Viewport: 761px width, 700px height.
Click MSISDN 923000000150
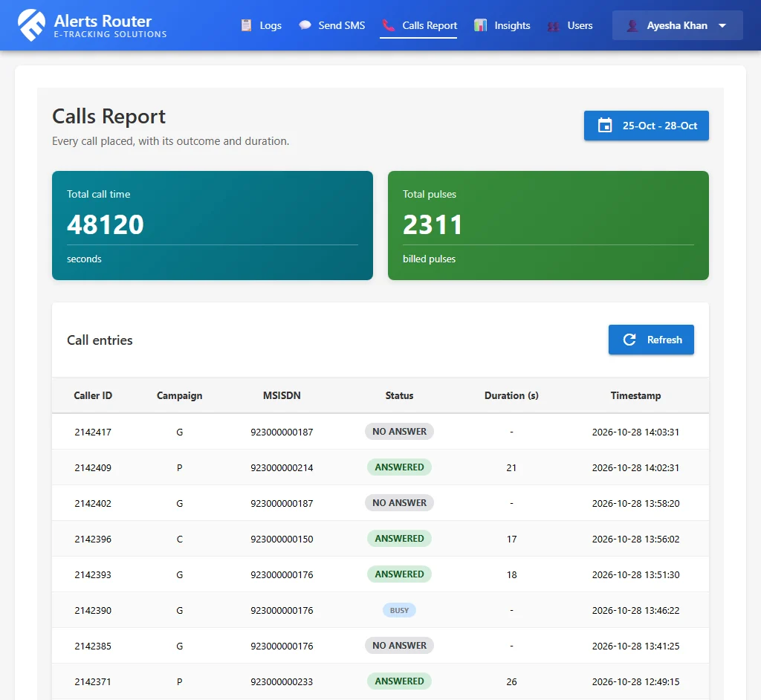coord(282,539)
